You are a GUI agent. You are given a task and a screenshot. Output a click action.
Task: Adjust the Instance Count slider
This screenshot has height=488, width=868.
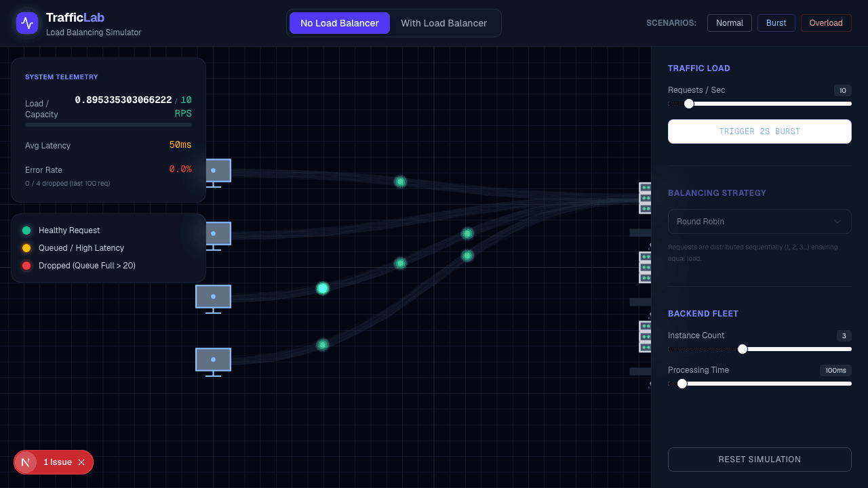click(759, 349)
